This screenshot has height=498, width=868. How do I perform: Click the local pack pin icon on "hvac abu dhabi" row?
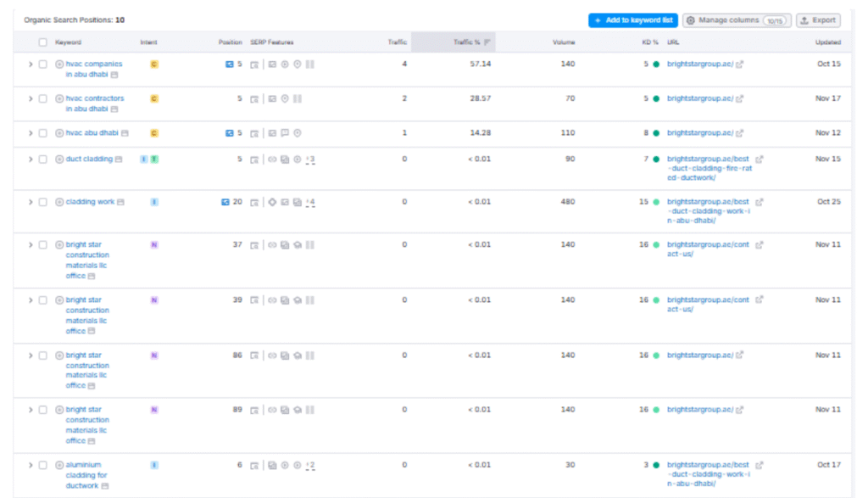click(298, 133)
